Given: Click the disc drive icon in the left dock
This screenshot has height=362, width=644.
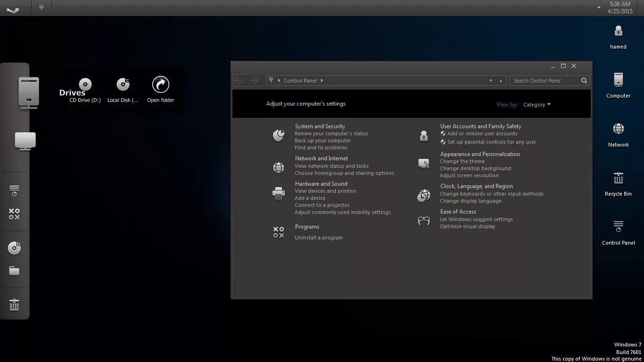Looking at the screenshot, I should 15,248.
